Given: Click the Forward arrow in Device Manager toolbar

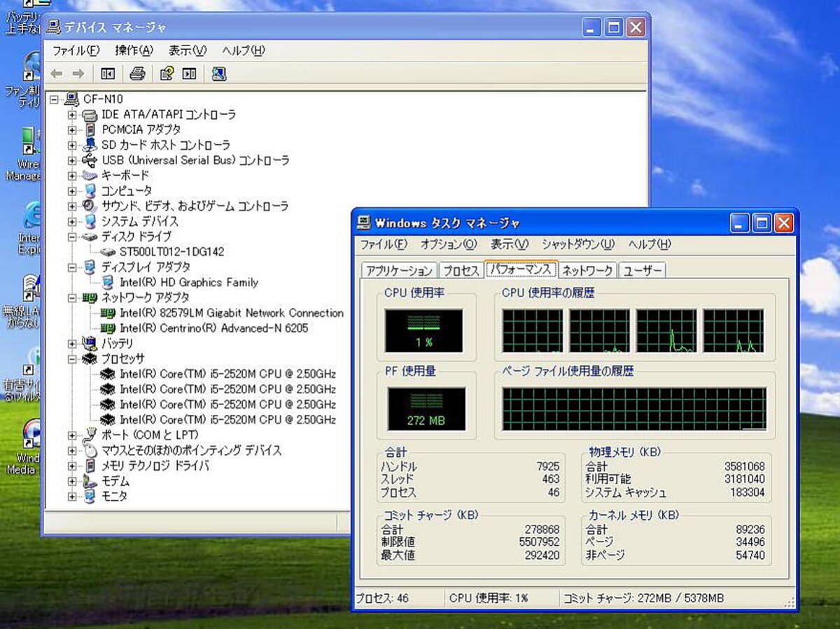Looking at the screenshot, I should coord(78,73).
